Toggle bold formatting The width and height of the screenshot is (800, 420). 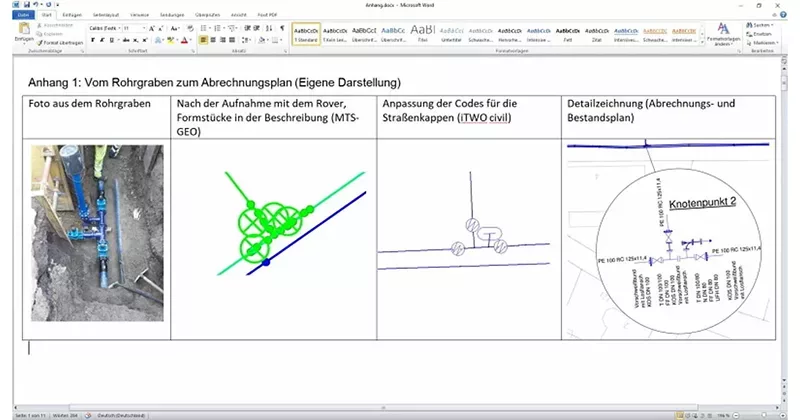(93, 40)
